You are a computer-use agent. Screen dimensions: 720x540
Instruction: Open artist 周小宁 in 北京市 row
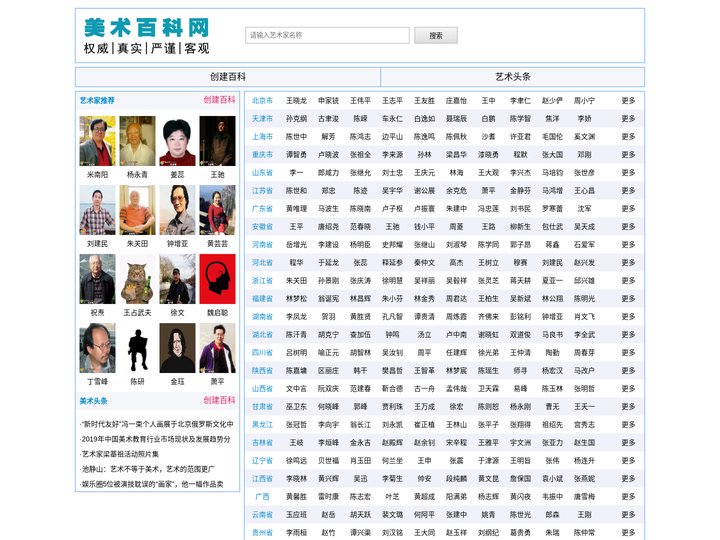tap(584, 101)
